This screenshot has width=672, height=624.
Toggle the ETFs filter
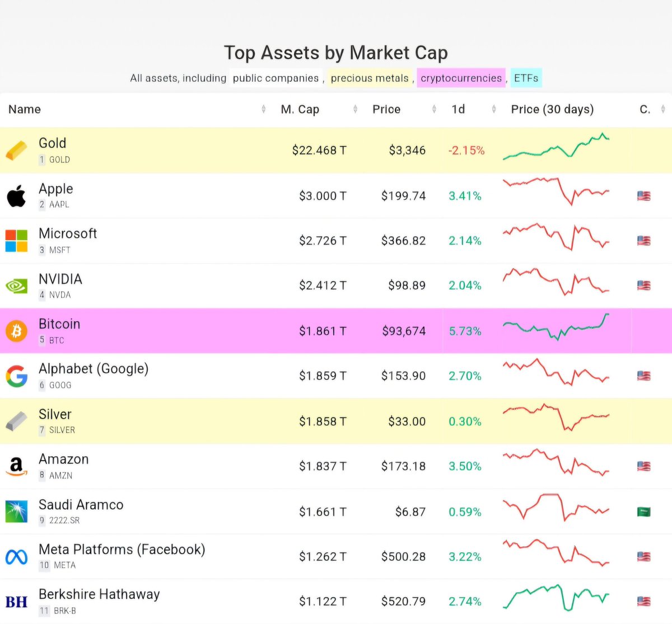point(526,78)
